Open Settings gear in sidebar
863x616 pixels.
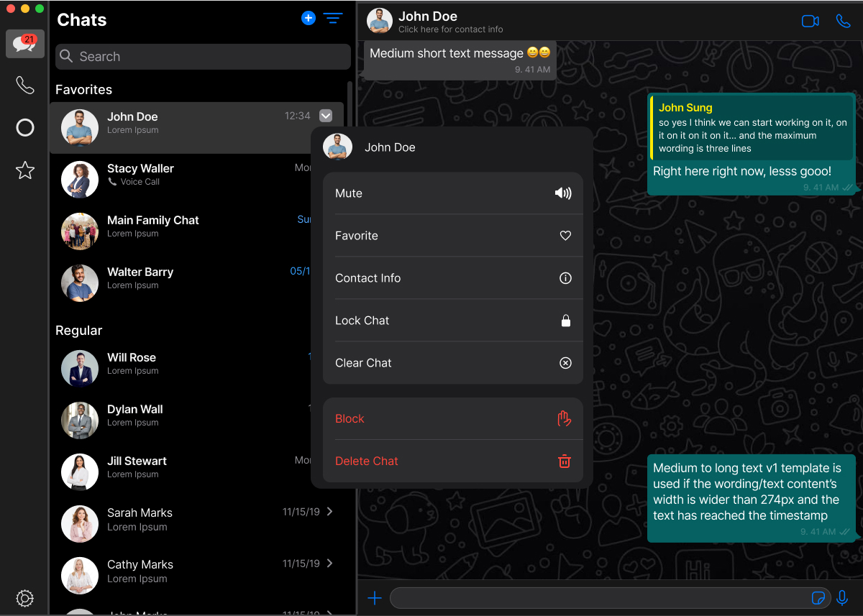click(25, 598)
